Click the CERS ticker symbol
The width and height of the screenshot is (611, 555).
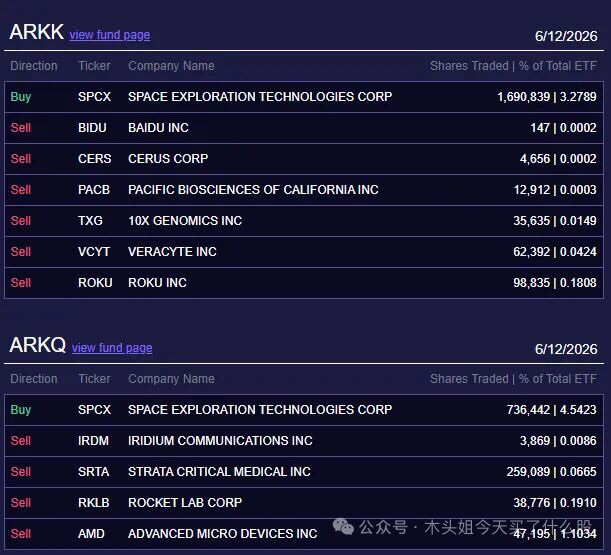(94, 159)
